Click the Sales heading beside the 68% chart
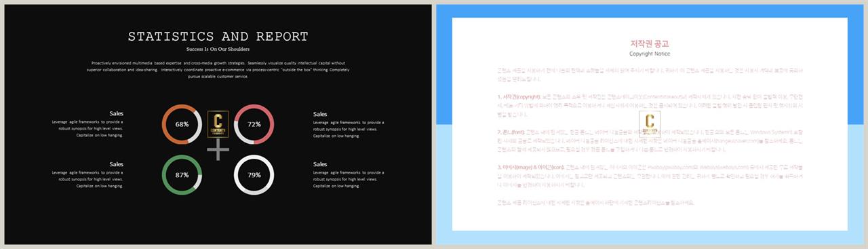 pos(117,114)
